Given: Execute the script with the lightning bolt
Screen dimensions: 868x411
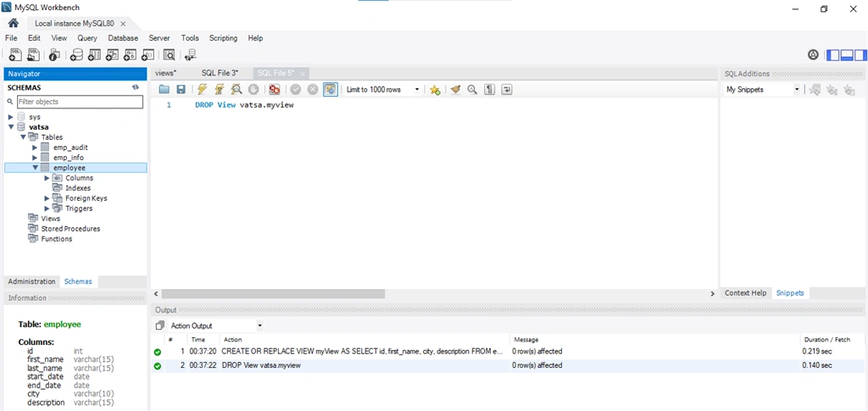Looking at the screenshot, I should [x=202, y=89].
